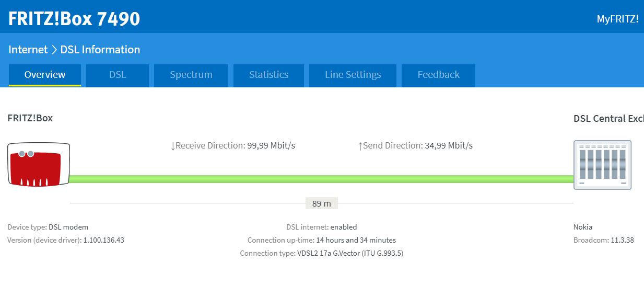Click the breadcrumb chevron after Internet

point(54,50)
